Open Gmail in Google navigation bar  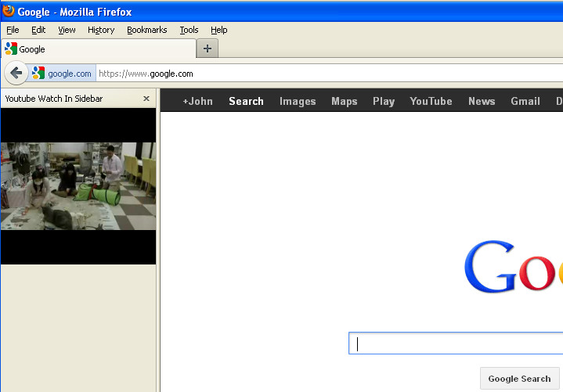tap(525, 101)
